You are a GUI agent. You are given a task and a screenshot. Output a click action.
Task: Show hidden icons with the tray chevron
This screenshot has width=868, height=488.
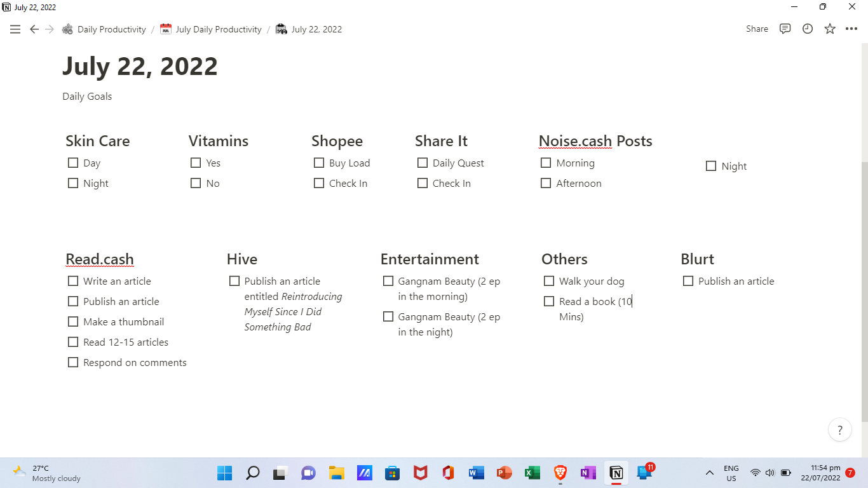coord(710,473)
